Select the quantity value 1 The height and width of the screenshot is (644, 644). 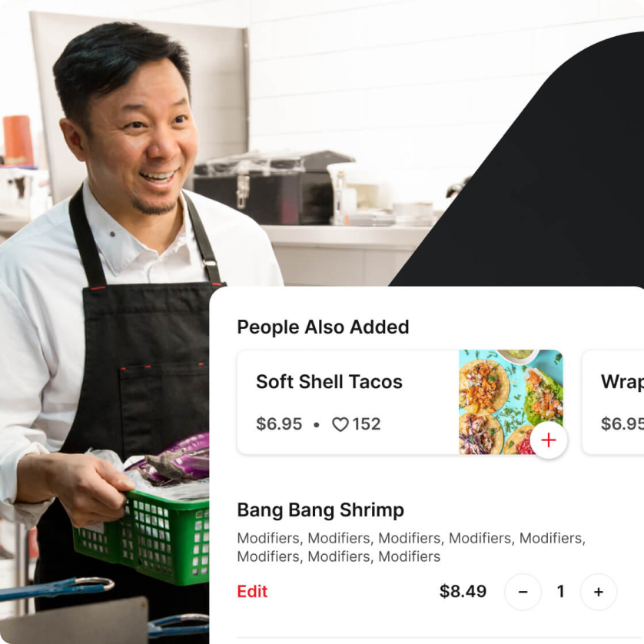click(x=560, y=592)
